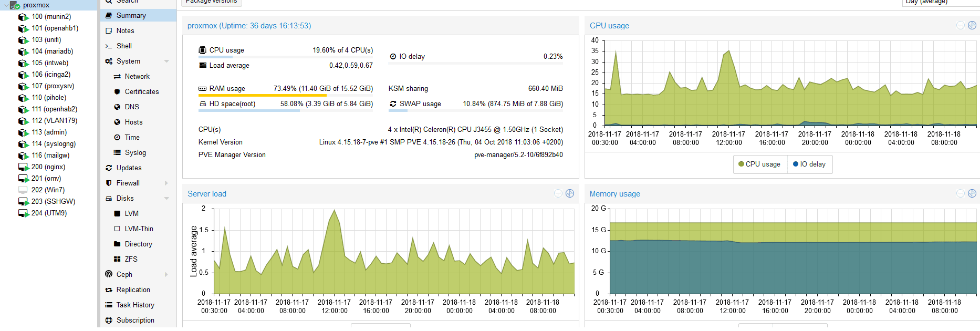Open the Firewall section
980x331 pixels.
click(128, 183)
